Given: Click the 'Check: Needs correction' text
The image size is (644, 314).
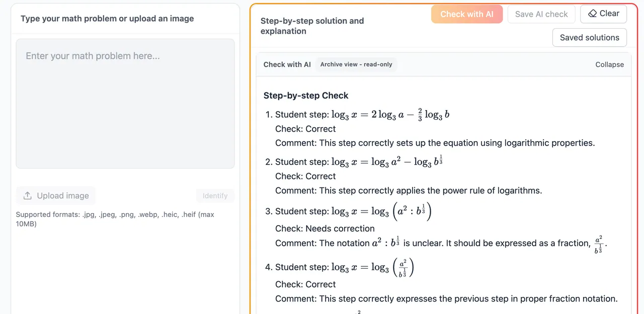Looking at the screenshot, I should (x=325, y=229).
